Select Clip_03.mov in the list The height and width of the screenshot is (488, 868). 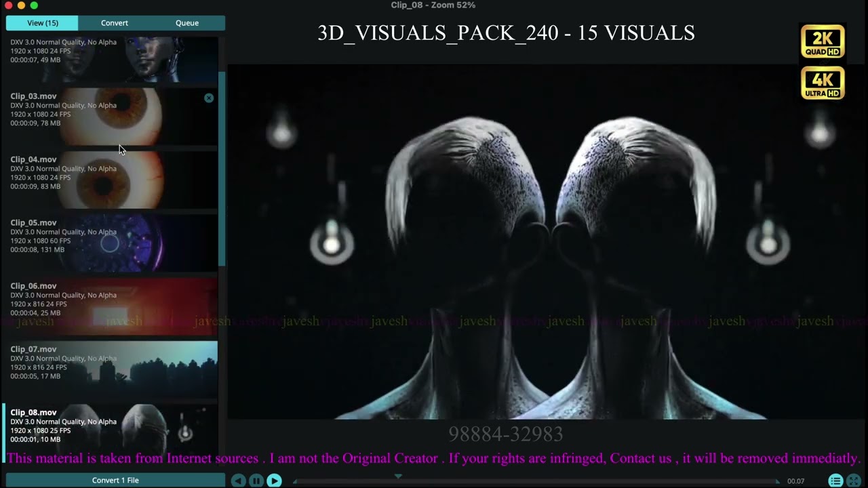108,116
